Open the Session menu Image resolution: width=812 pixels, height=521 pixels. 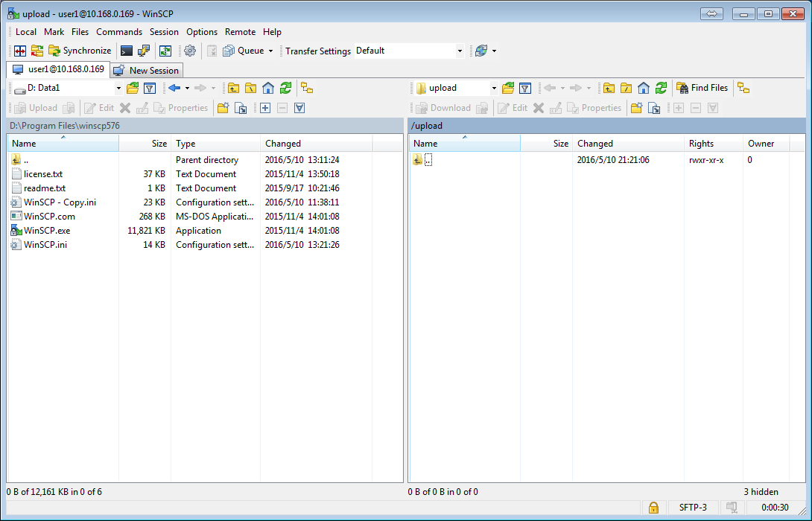coord(164,31)
